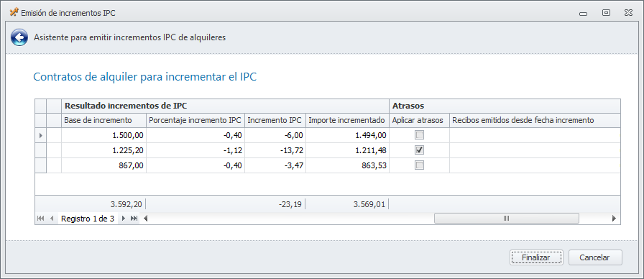Go to previous record navigator arrow
The image size is (644, 279).
(x=52, y=219)
